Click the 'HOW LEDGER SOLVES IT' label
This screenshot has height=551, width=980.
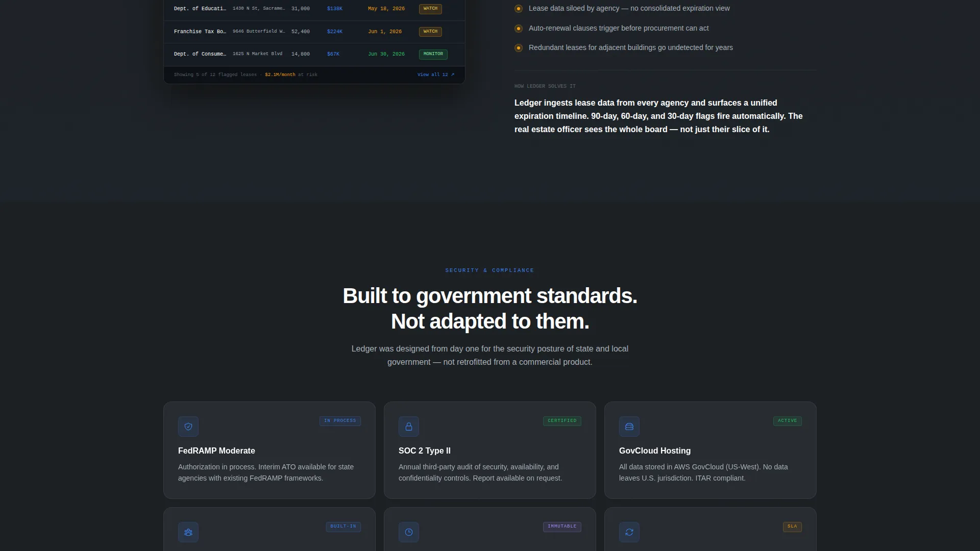point(545,86)
